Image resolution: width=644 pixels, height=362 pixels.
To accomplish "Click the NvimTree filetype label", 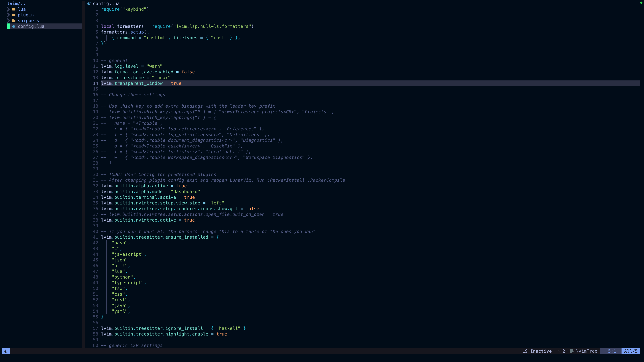I will (586, 351).
